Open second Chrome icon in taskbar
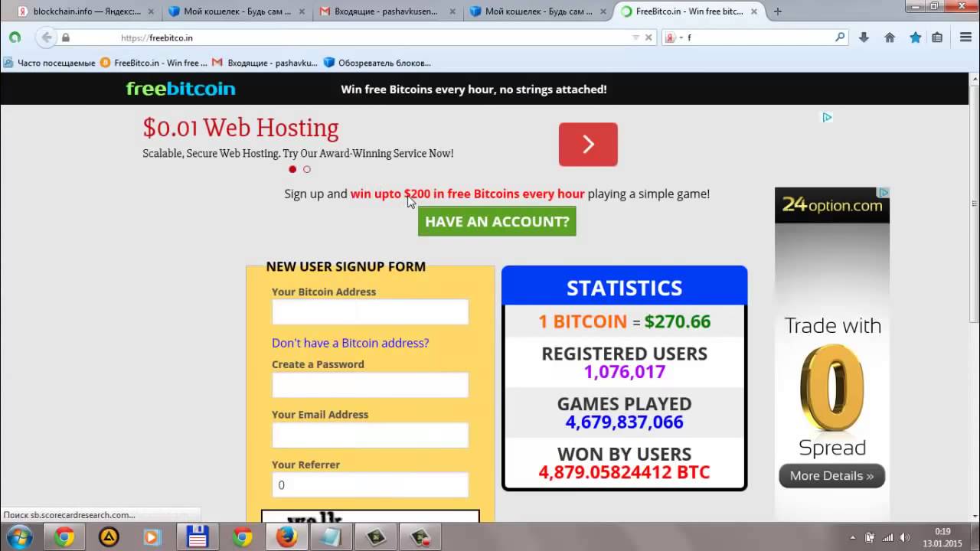Image resolution: width=980 pixels, height=551 pixels. tap(243, 537)
